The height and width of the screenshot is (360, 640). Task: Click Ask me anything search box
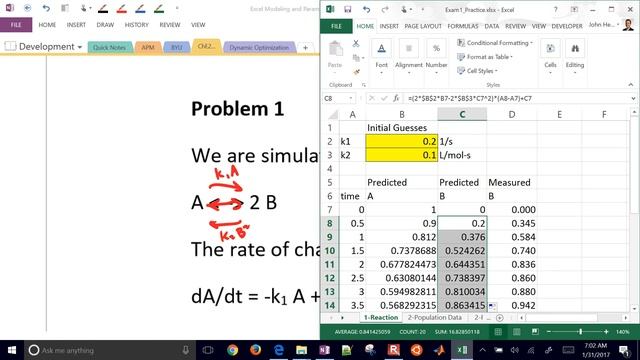pos(109,350)
